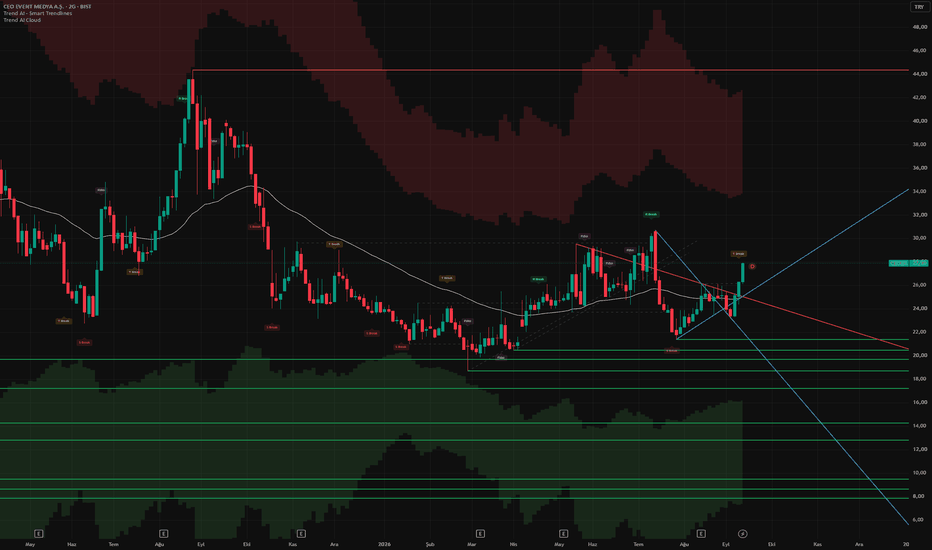Image resolution: width=932 pixels, height=550 pixels.
Task: Click the 12,00 price axis label
Action: [919, 449]
